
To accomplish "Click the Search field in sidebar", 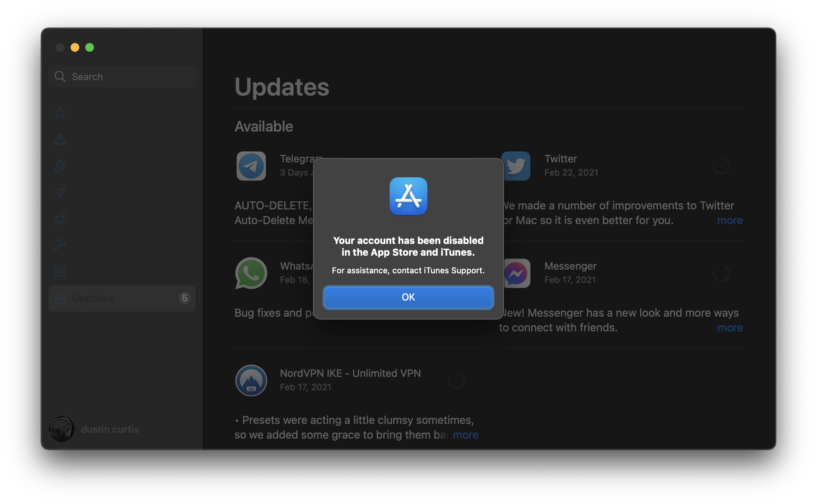I will (x=122, y=76).
